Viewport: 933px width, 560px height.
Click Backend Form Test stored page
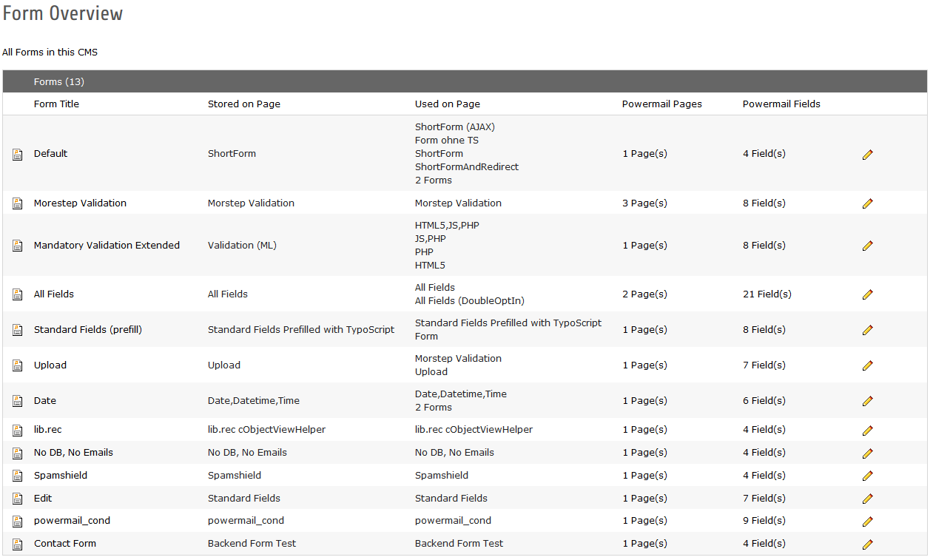pos(252,544)
